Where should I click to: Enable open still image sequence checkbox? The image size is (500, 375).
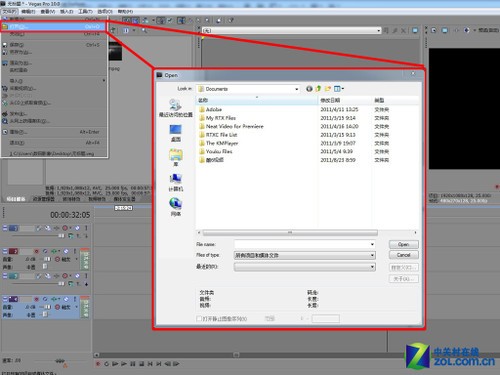click(199, 319)
